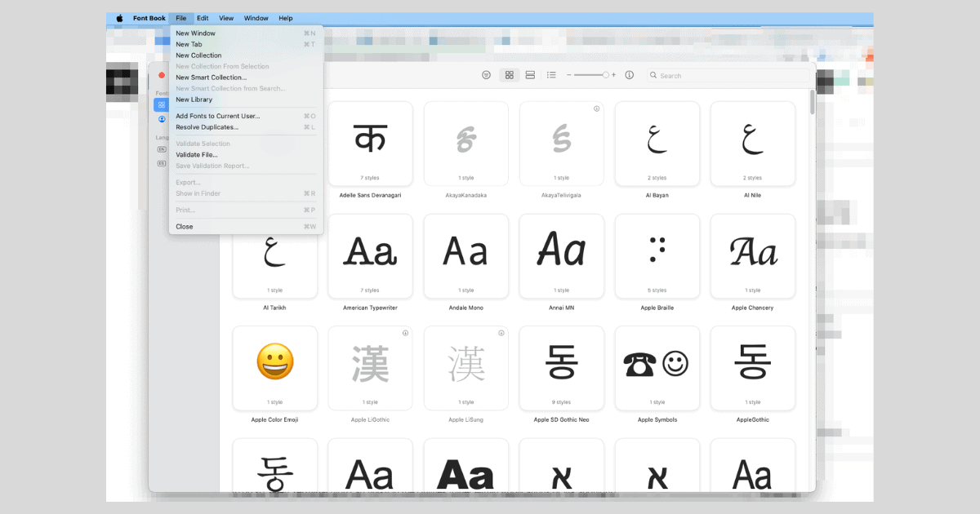Select the EN language sidebar icon
980x514 pixels.
162,150
